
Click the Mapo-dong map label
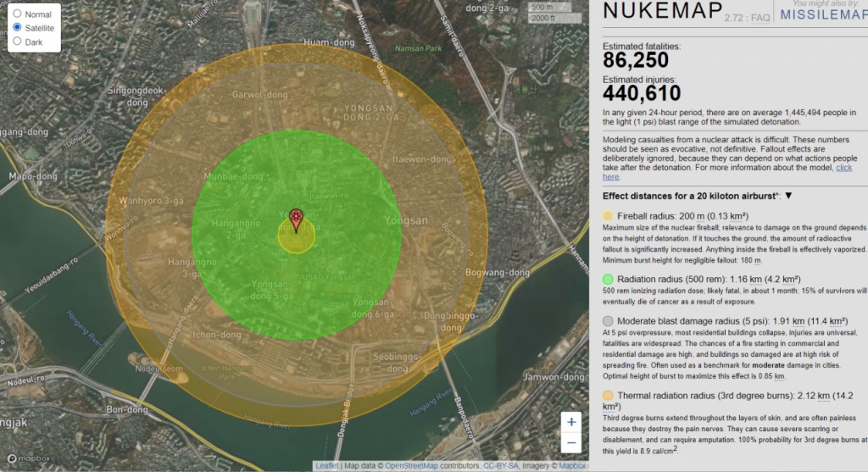(x=33, y=176)
